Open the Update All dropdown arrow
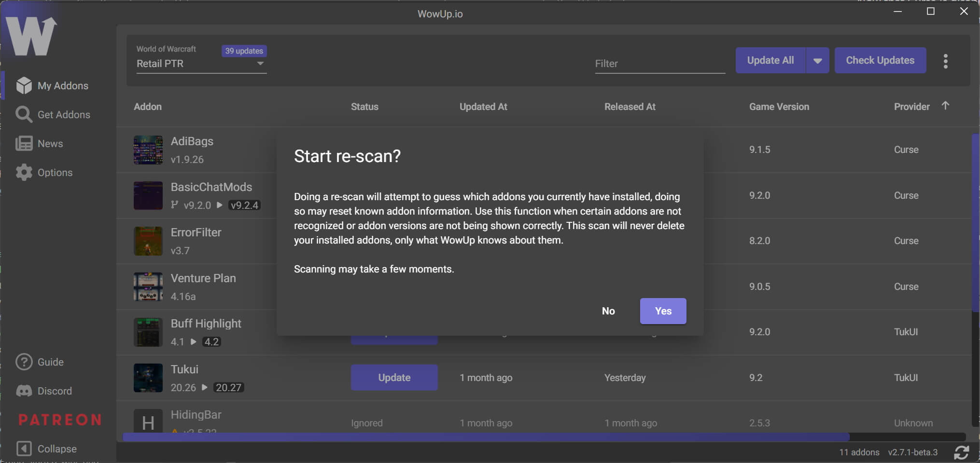The height and width of the screenshot is (463, 980). [817, 61]
